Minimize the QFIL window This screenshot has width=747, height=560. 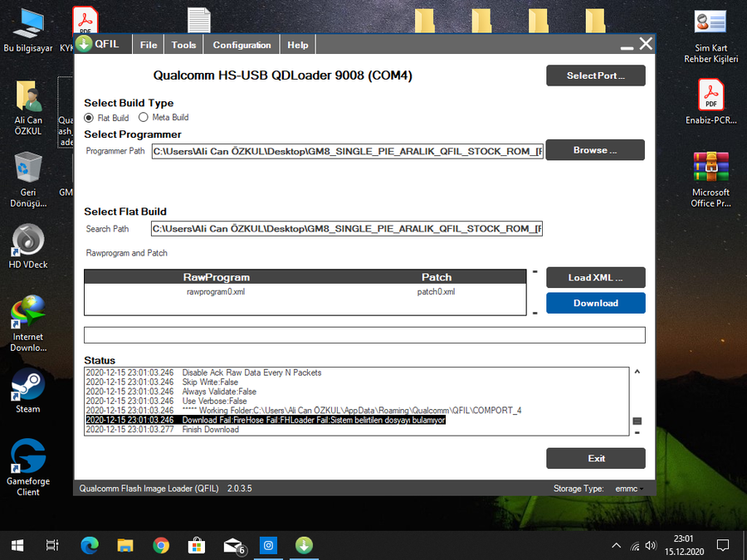pyautogui.click(x=627, y=46)
